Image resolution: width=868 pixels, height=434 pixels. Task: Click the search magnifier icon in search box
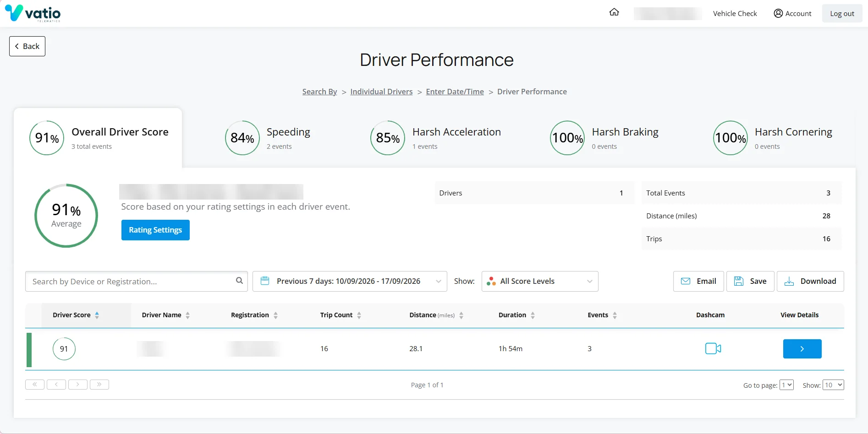[x=239, y=281]
